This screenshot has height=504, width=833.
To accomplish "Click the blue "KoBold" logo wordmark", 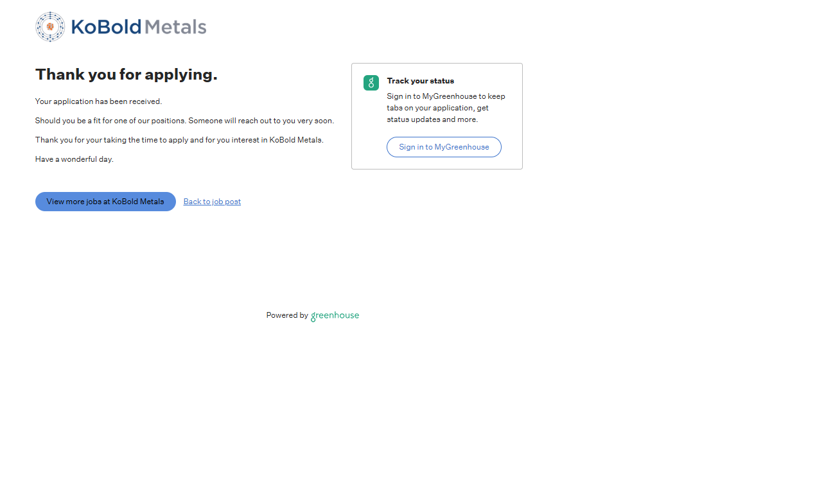I will coord(106,27).
